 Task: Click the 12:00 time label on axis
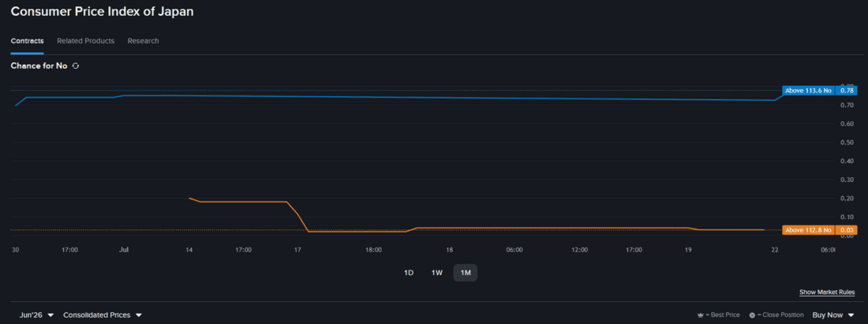click(x=580, y=250)
